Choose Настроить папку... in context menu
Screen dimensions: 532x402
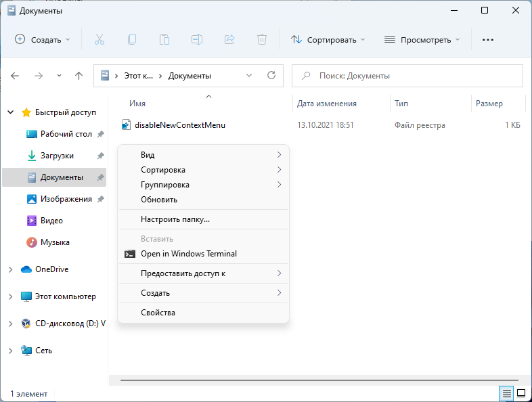tap(203, 219)
